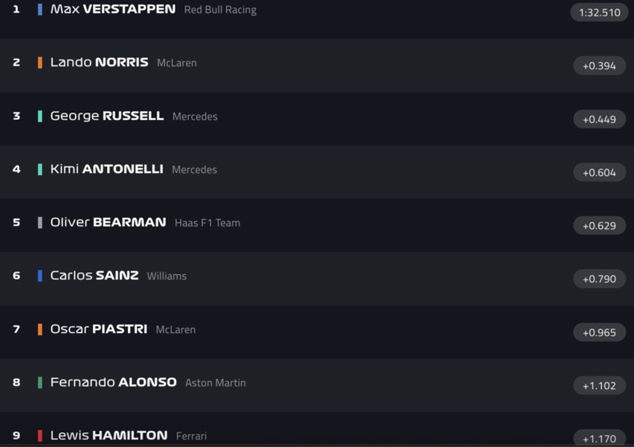
Task: Click orange McLaren color bar beside Norris
Action: pos(40,62)
